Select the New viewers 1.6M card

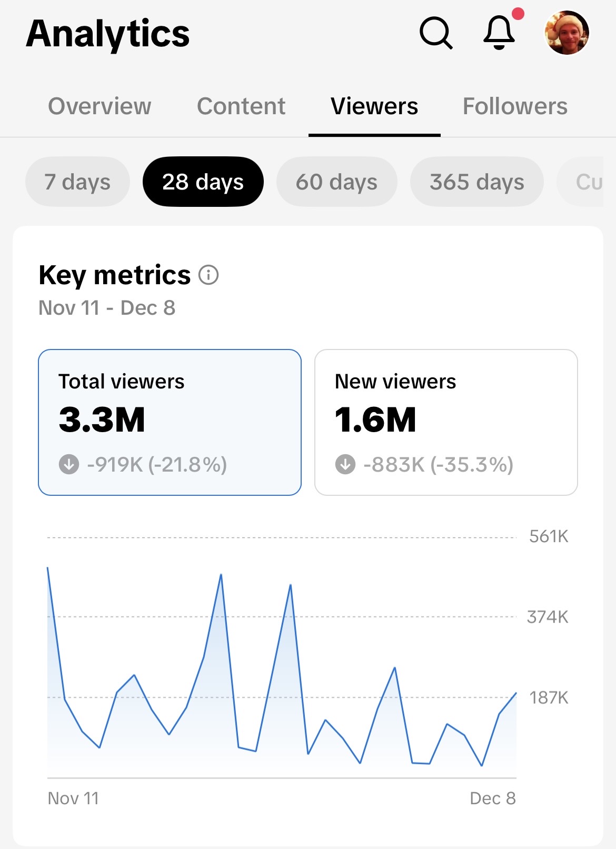[x=446, y=422]
